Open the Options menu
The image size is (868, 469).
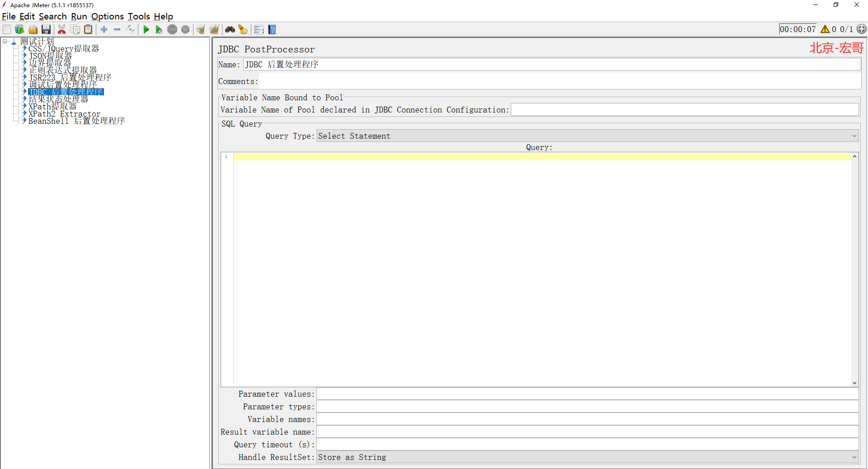pyautogui.click(x=107, y=17)
